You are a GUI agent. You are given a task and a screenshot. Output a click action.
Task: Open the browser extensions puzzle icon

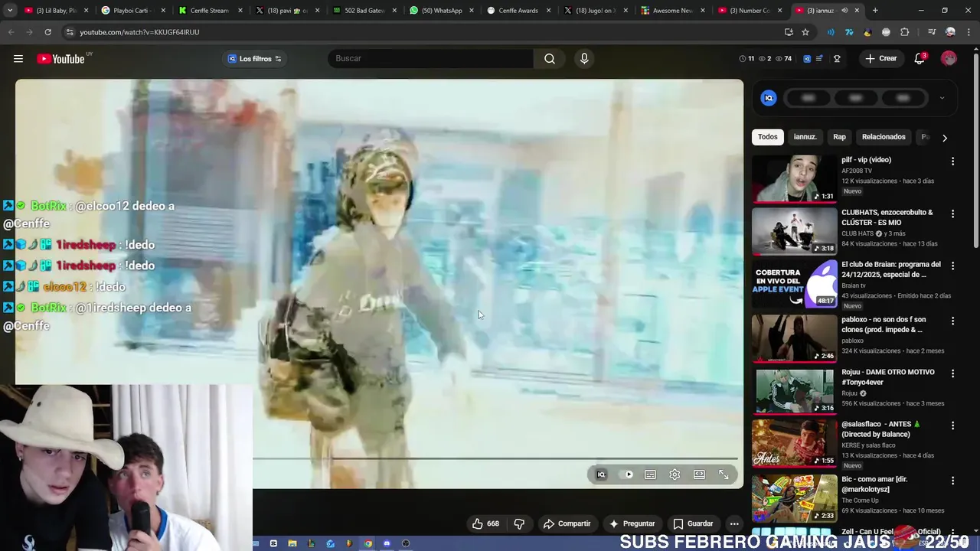pyautogui.click(x=905, y=32)
